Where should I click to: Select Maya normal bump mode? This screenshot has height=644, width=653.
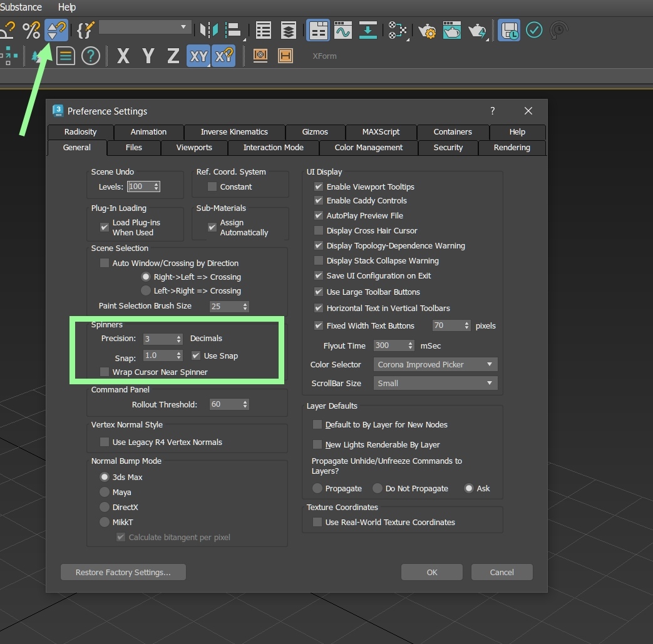tap(105, 492)
